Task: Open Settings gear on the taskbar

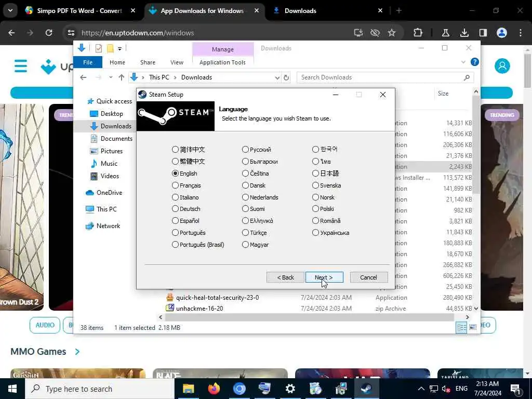Action: click(x=290, y=389)
